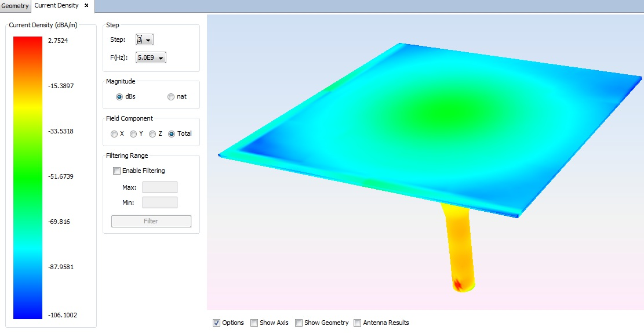Toggle the Antenna Results checkbox
This screenshot has width=644, height=333.
coord(358,323)
